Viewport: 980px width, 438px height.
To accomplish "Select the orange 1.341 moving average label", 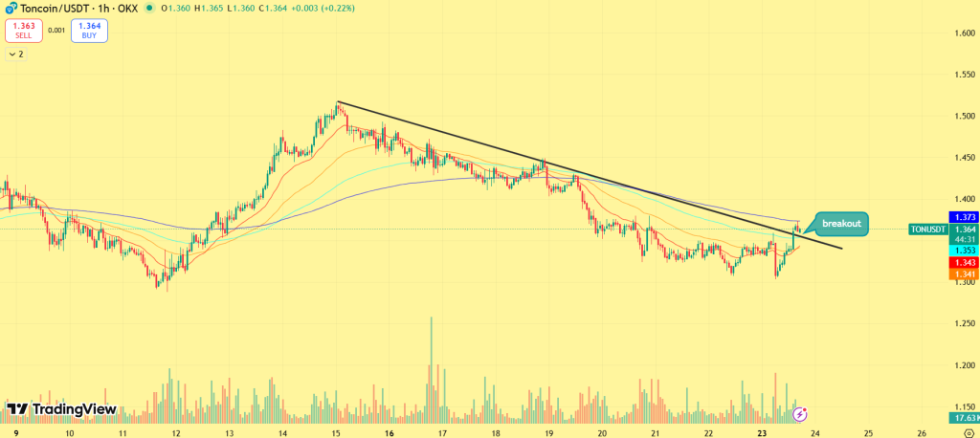I will [x=962, y=274].
